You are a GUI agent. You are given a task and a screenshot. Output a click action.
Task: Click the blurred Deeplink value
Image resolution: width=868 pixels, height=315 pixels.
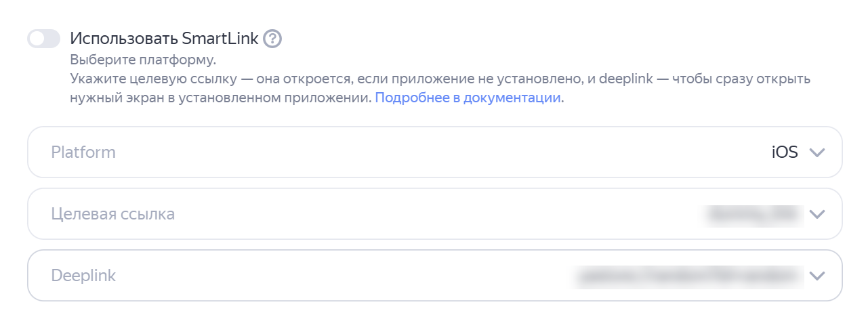tap(688, 276)
